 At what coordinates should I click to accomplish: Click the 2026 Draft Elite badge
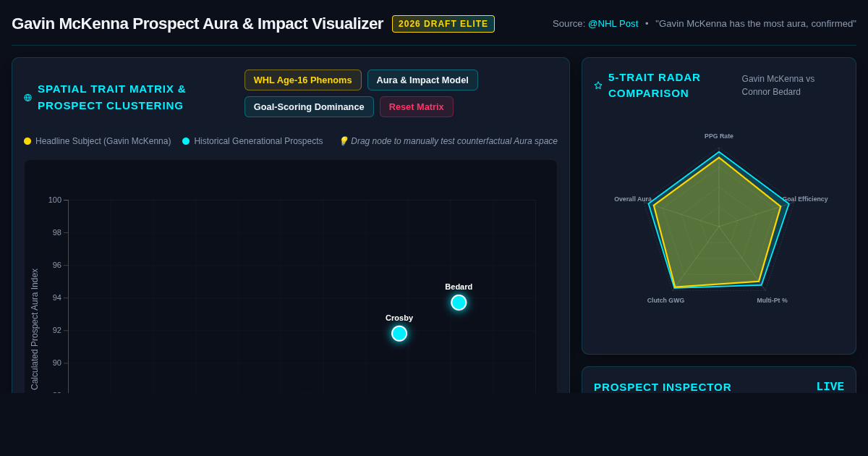point(443,24)
